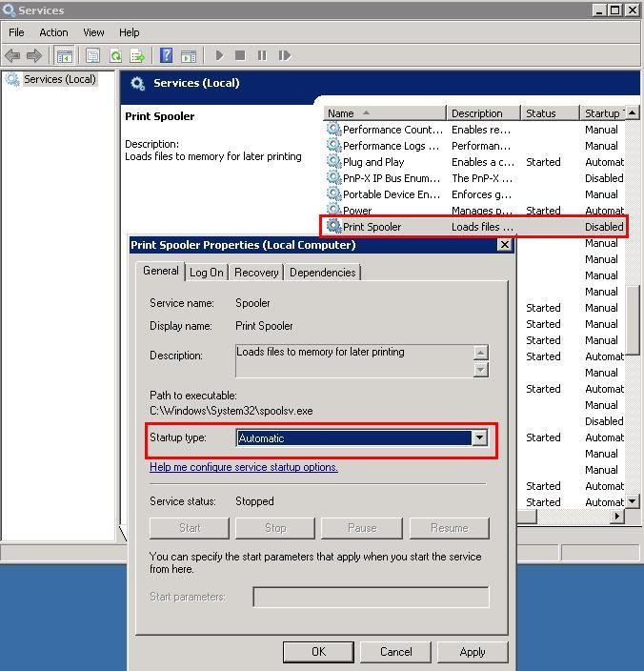Open the Dependencies tab
Viewport: 644px width, 671px height.
pos(322,273)
